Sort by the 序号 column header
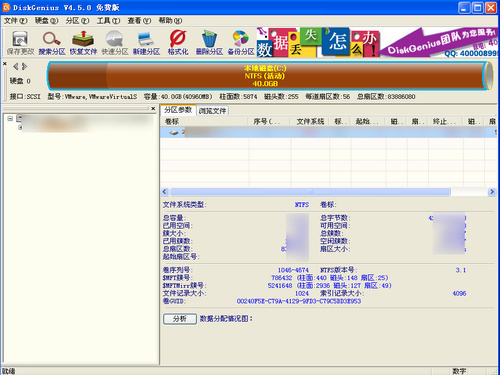The image size is (500, 375). [x=269, y=121]
